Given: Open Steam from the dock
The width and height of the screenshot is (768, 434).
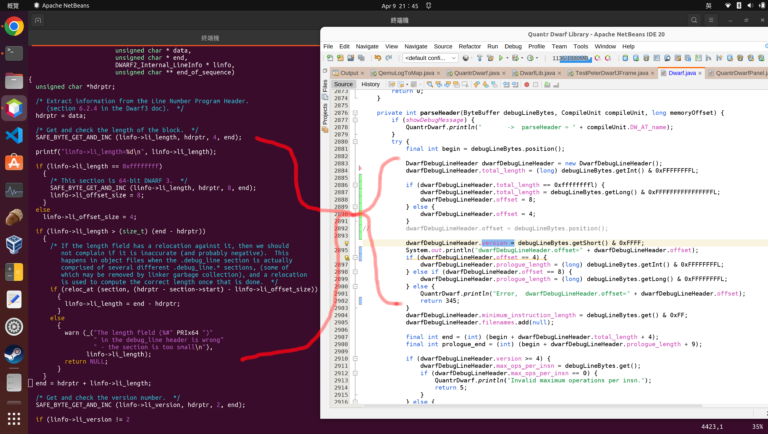Looking at the screenshot, I should click(14, 354).
